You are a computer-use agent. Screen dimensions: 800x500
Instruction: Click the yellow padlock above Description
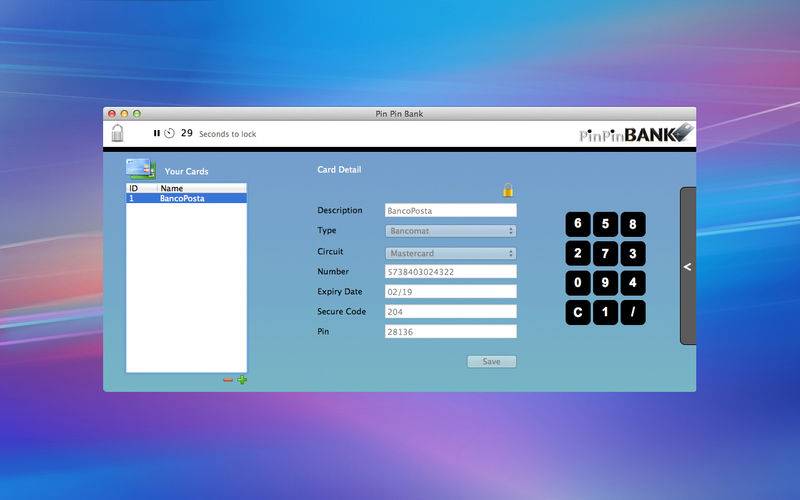[x=508, y=190]
